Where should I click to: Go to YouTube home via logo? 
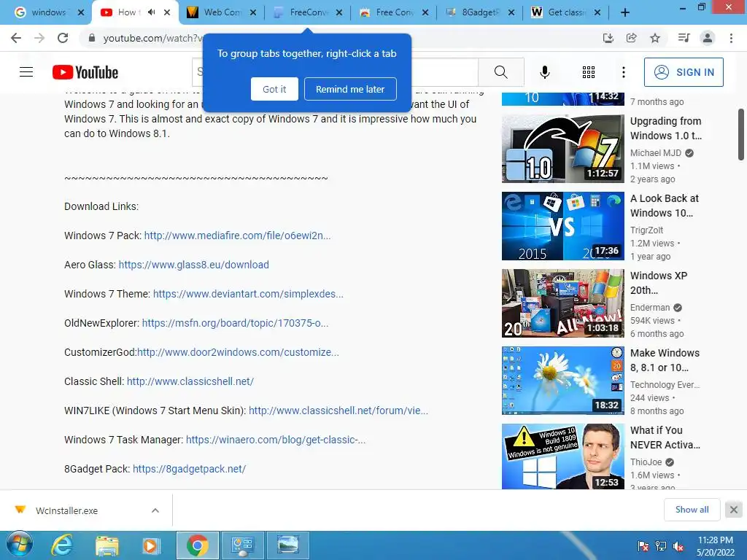(x=85, y=72)
